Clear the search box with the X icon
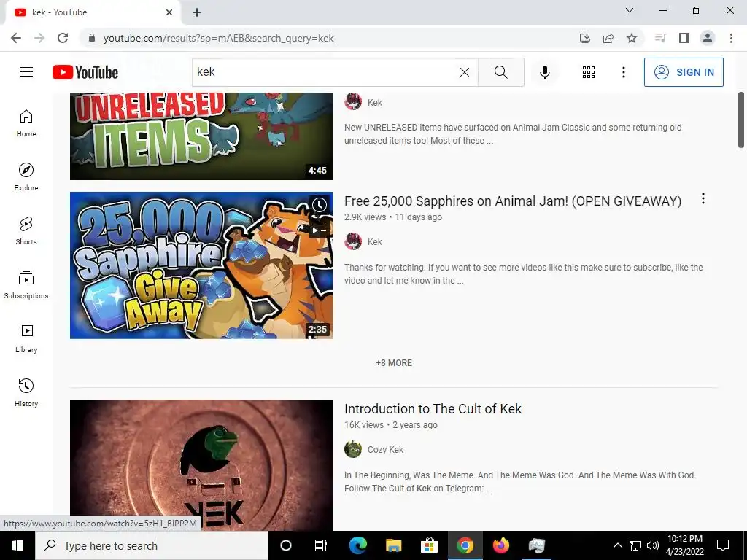The width and height of the screenshot is (747, 560). [465, 72]
